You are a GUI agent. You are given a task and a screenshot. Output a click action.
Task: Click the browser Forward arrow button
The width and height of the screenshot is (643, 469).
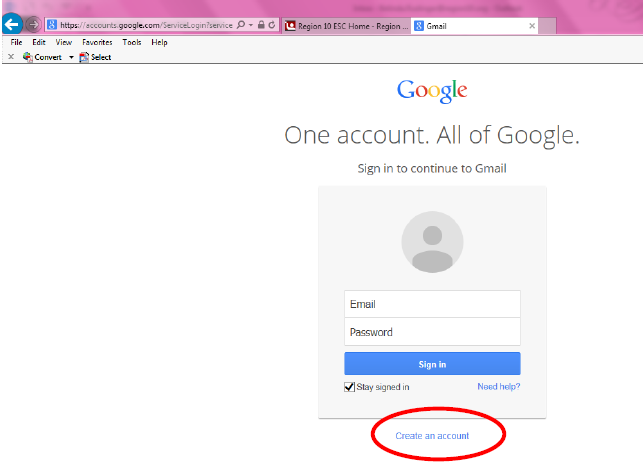point(33,25)
